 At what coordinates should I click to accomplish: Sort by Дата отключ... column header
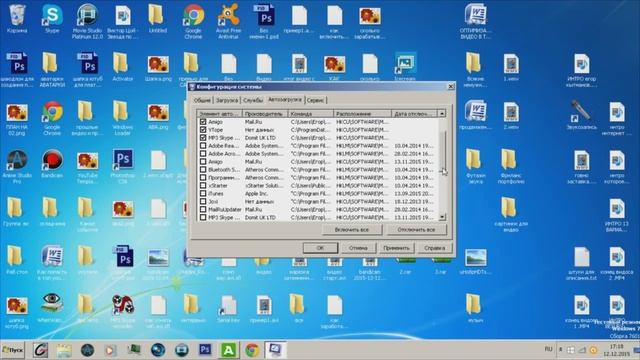click(x=414, y=113)
